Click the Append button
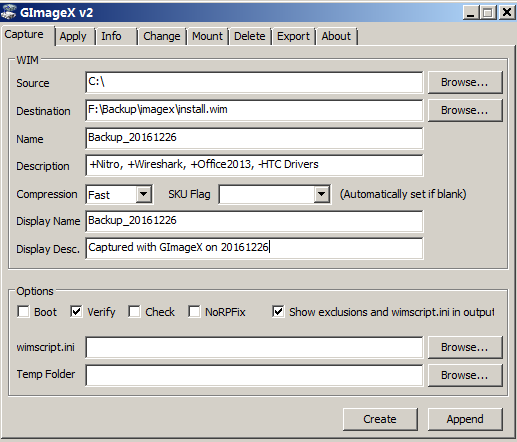This screenshot has width=517, height=442. (x=465, y=419)
